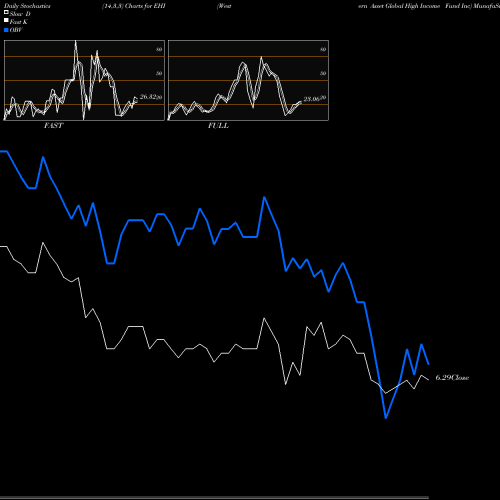The height and width of the screenshot is (500, 500).
Task: Select the 'Fast K' legend label
Action: [19, 22]
